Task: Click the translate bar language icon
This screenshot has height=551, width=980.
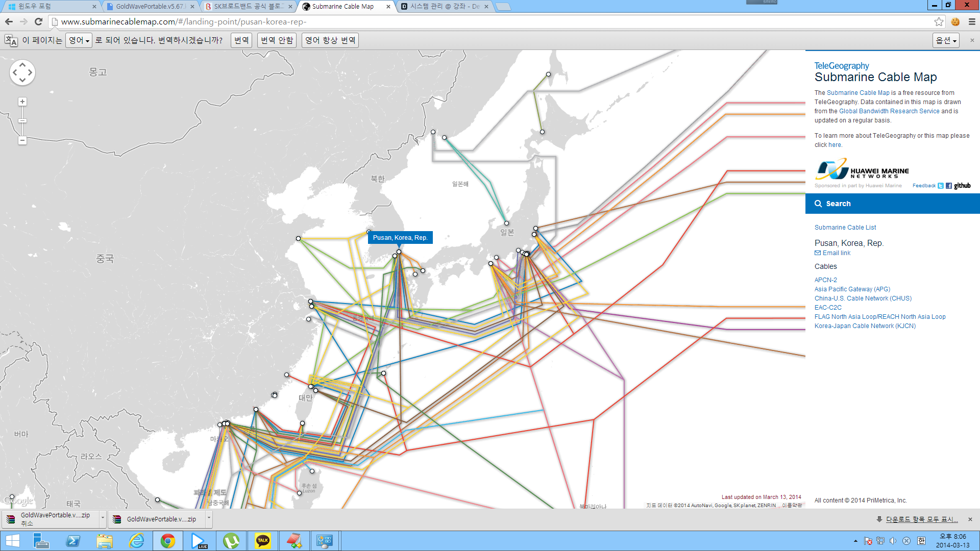Action: 11,40
